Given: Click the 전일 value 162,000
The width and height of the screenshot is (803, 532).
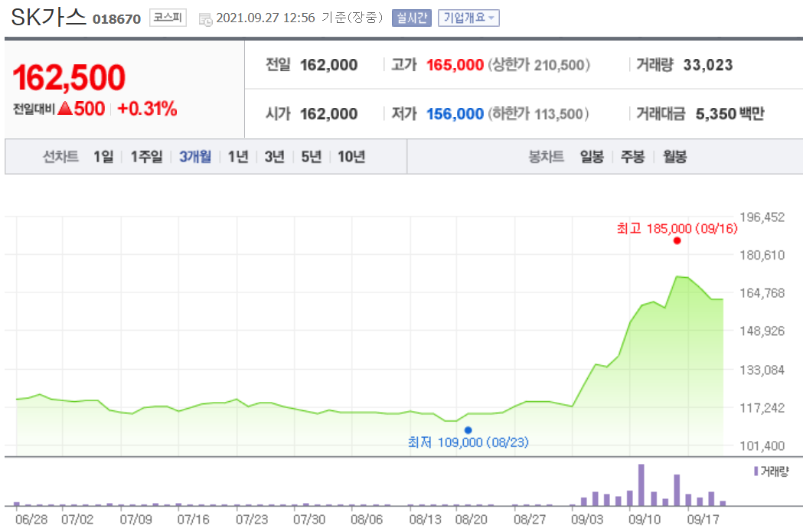Looking at the screenshot, I should pos(329,65).
